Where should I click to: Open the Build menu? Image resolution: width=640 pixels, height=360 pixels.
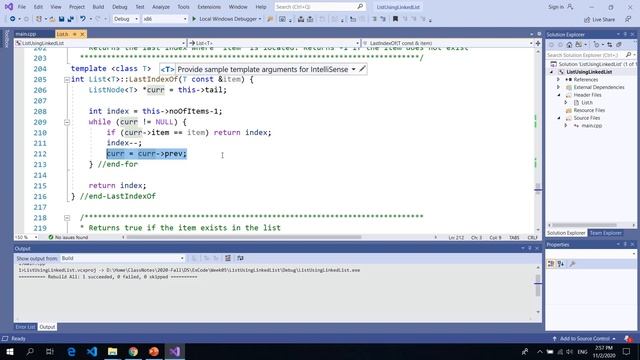[98, 7]
